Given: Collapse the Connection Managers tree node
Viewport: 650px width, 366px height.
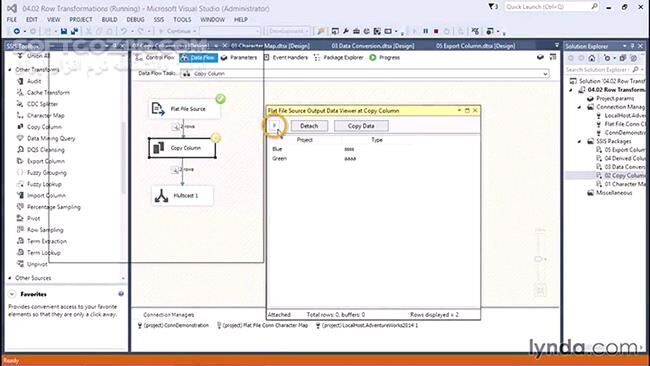Looking at the screenshot, I should click(580, 107).
